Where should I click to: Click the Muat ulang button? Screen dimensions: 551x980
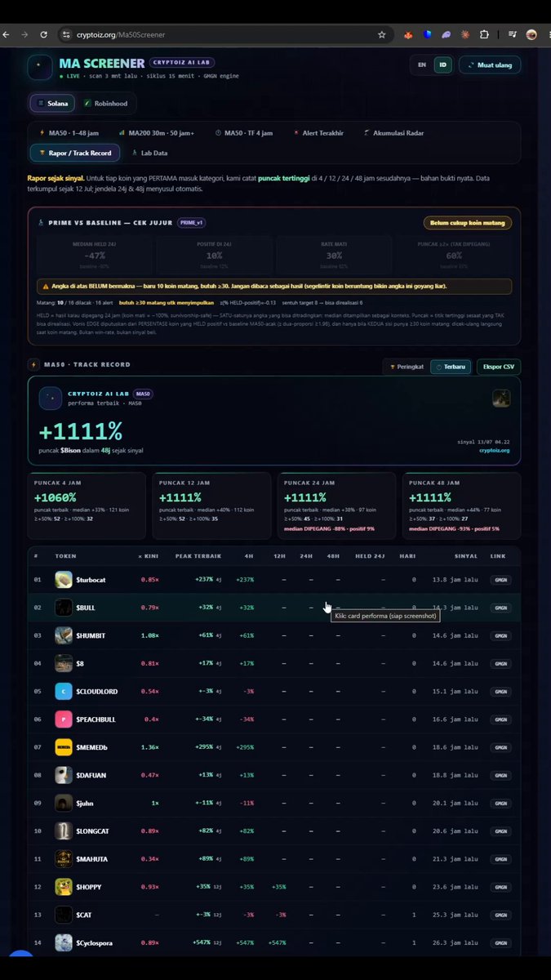pos(489,65)
